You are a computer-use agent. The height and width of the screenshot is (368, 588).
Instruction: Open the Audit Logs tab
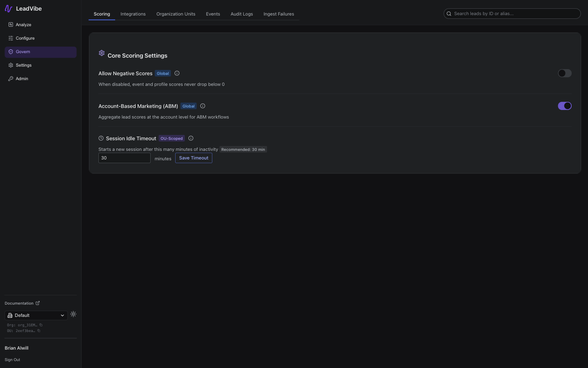pyautogui.click(x=242, y=14)
